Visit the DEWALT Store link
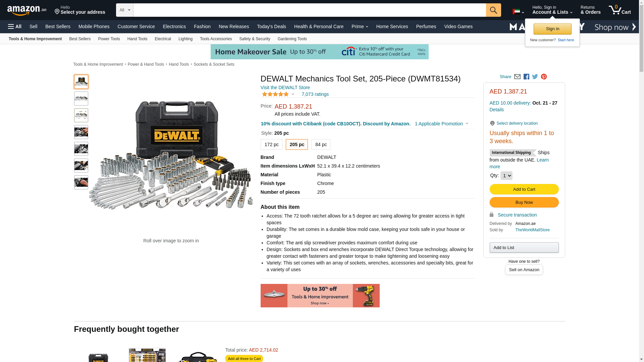Screen dimensions: 644x362 pyautogui.click(x=285, y=87)
